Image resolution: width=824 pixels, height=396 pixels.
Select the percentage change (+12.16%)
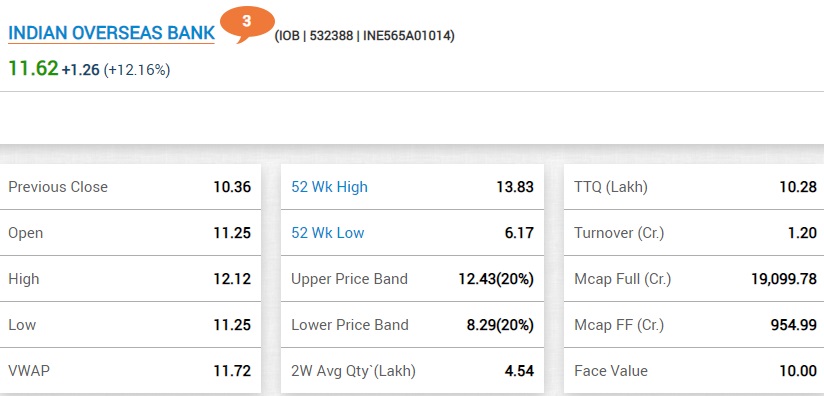[137, 70]
